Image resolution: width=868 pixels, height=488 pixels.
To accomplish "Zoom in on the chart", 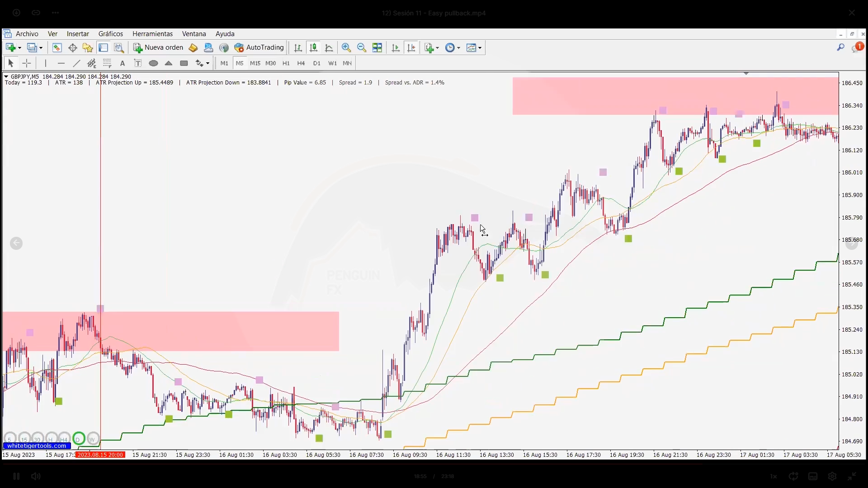I will click(x=346, y=47).
